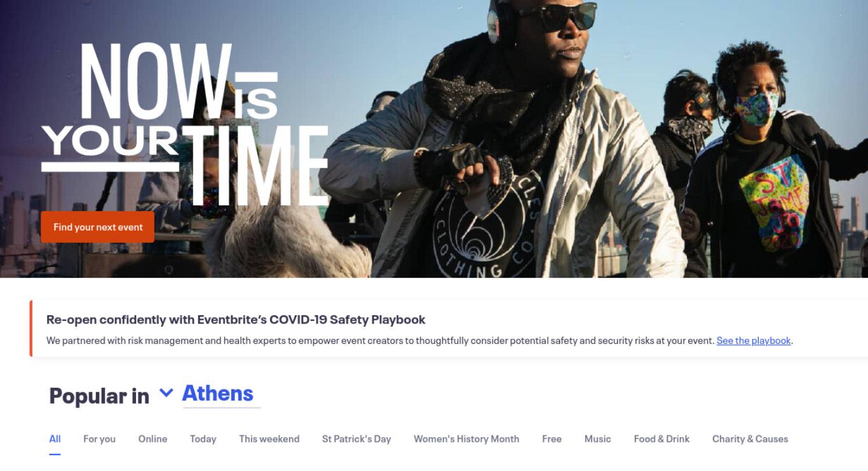Screen dimensions: 868x471
Task: Click the COVID-19 Safety Playbook heading
Action: coord(236,319)
